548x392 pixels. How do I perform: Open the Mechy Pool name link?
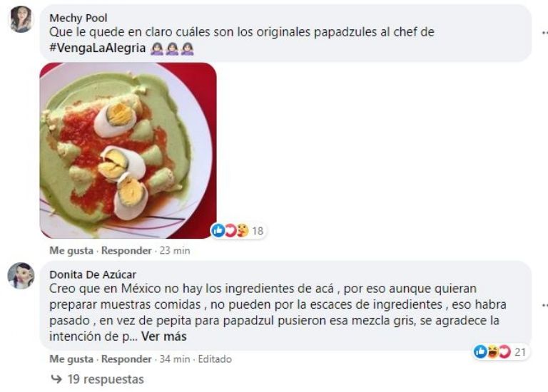[78, 18]
